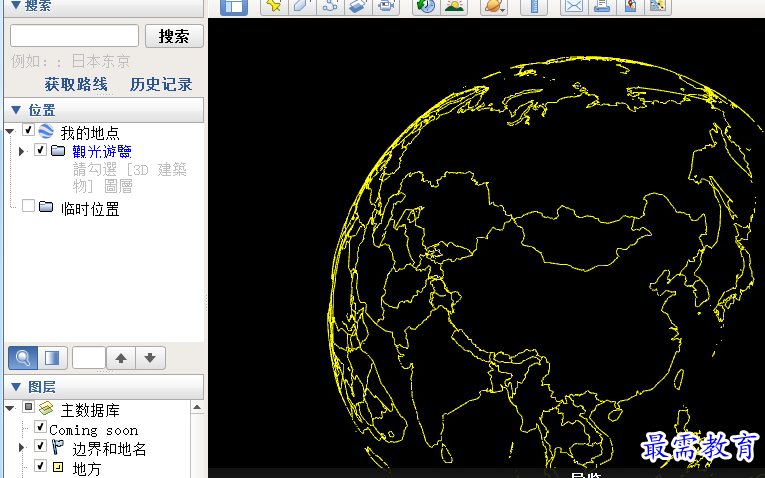Click the small text field above 图层
Image resolution: width=765 pixels, height=478 pixels.
point(88,358)
